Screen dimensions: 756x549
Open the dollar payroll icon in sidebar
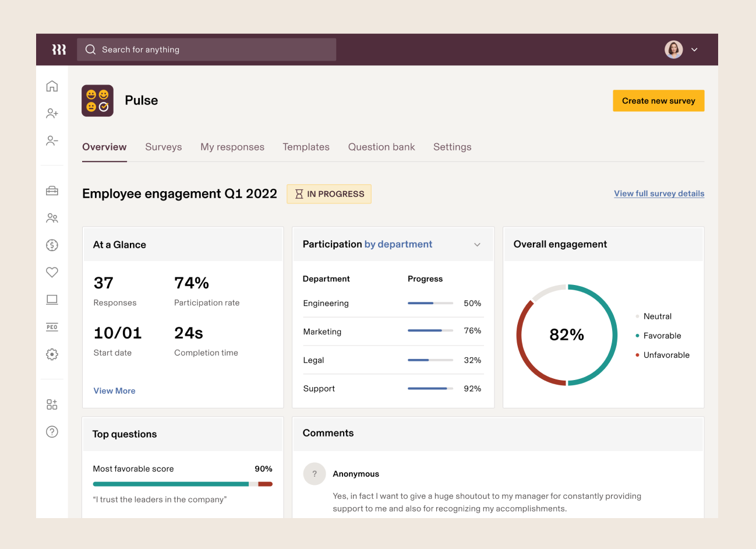tap(52, 245)
